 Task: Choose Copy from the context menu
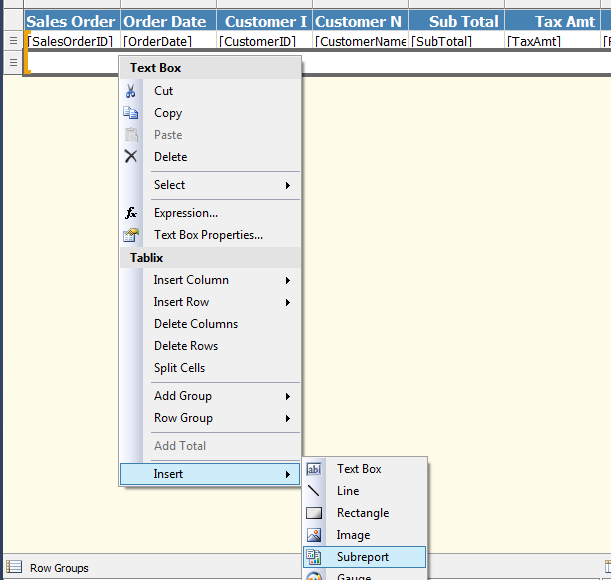[x=210, y=113]
